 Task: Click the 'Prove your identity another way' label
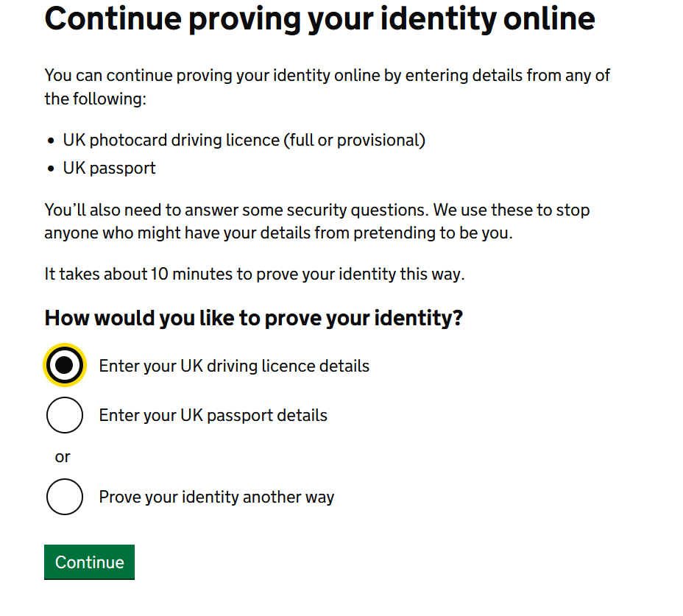coord(216,497)
